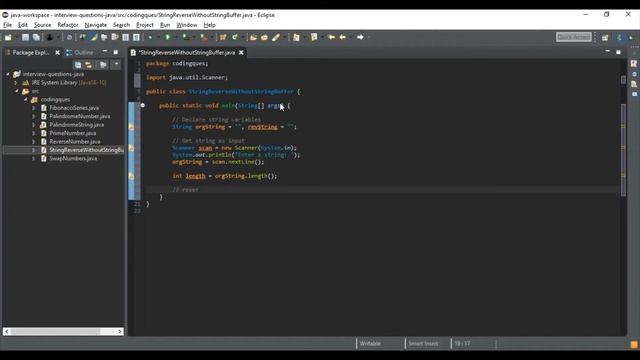Open the Window menu

point(187,25)
